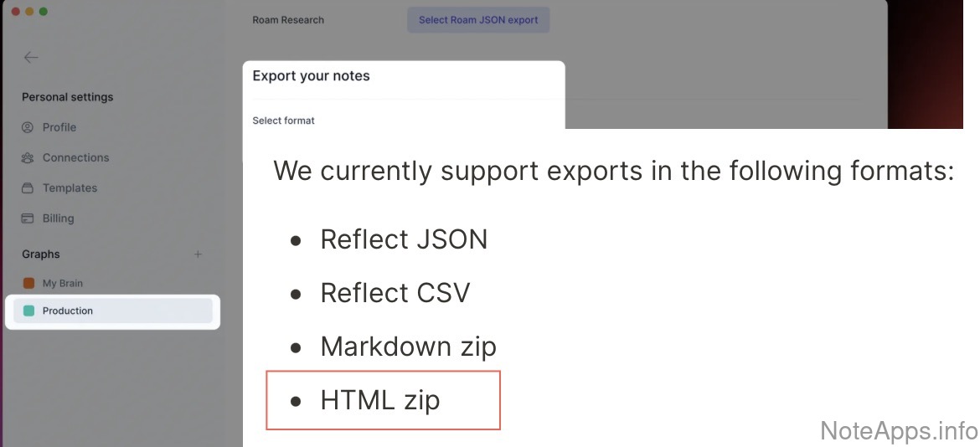Viewport: 980px width, 447px height.
Task: Click the Profile person icon
Action: click(x=28, y=127)
